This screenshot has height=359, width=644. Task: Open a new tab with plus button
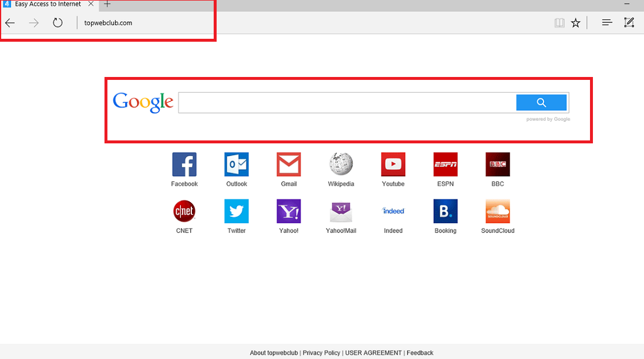coord(107,4)
